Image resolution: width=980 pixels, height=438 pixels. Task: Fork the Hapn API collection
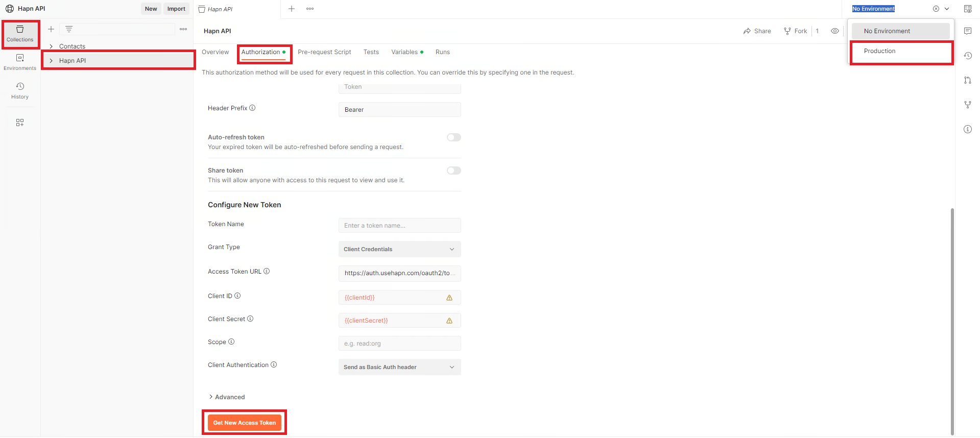(x=796, y=31)
